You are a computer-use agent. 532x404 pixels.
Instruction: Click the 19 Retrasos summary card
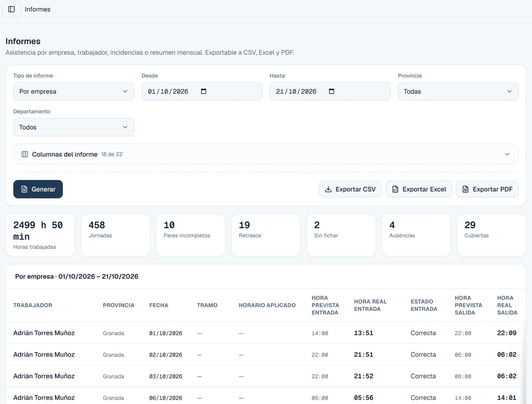click(x=266, y=235)
